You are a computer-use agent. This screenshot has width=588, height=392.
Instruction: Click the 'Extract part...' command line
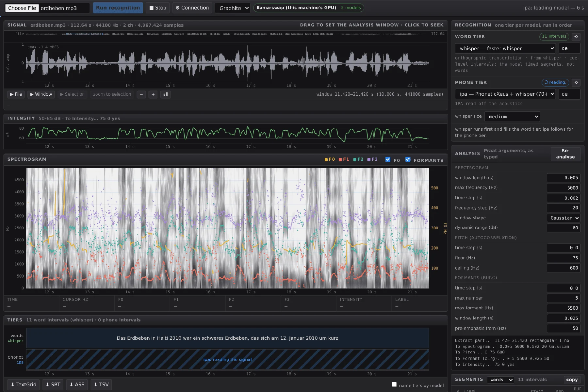click(512, 340)
